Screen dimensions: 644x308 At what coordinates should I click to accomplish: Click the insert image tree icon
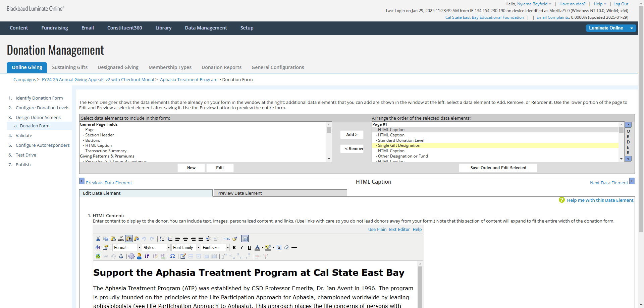coord(98,256)
